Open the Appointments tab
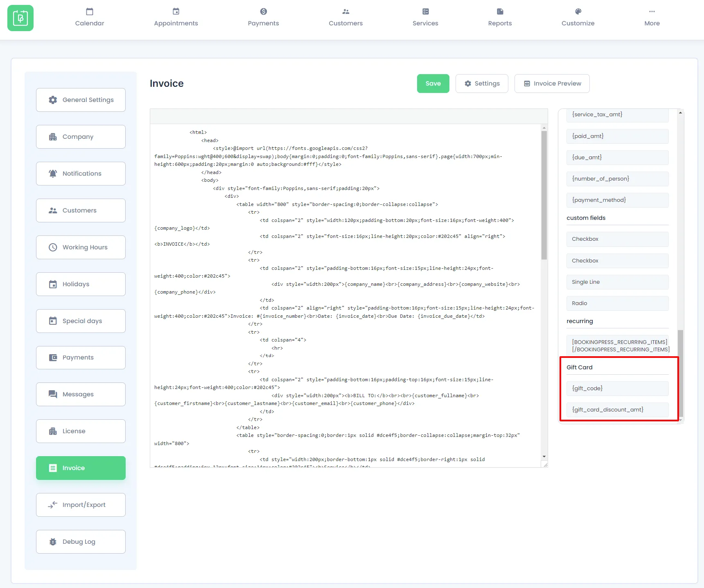Screen dimensions: 704x588 click(176, 18)
